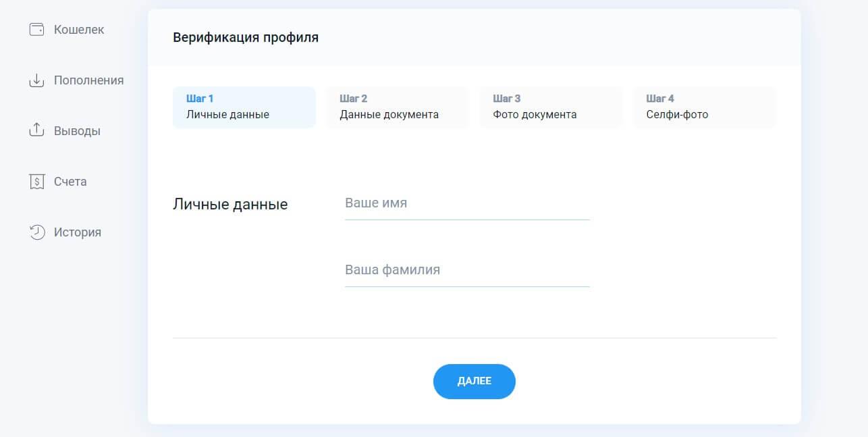This screenshot has width=868, height=437.
Task: Switch to Шаг 2 Данные документа
Action: coord(398,107)
